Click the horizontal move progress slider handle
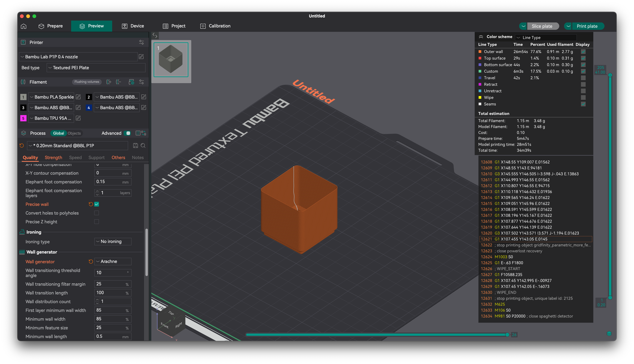The height and width of the screenshot is (364, 634). coord(507,335)
